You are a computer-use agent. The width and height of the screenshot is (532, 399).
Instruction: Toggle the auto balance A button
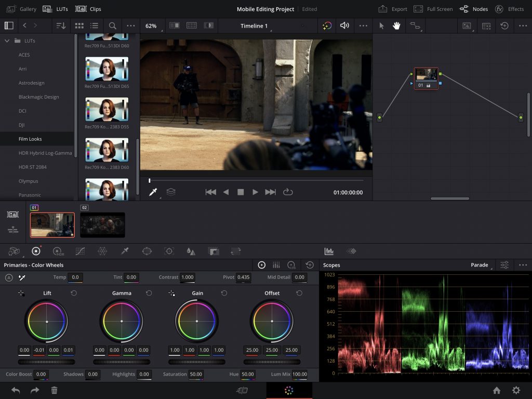click(x=9, y=277)
